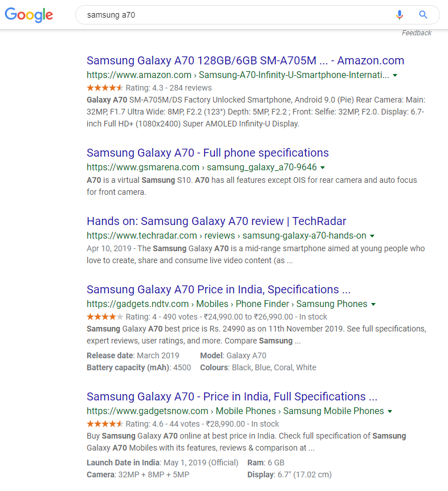
Task: Open the TechRadar hands-on review
Action: pos(215,221)
